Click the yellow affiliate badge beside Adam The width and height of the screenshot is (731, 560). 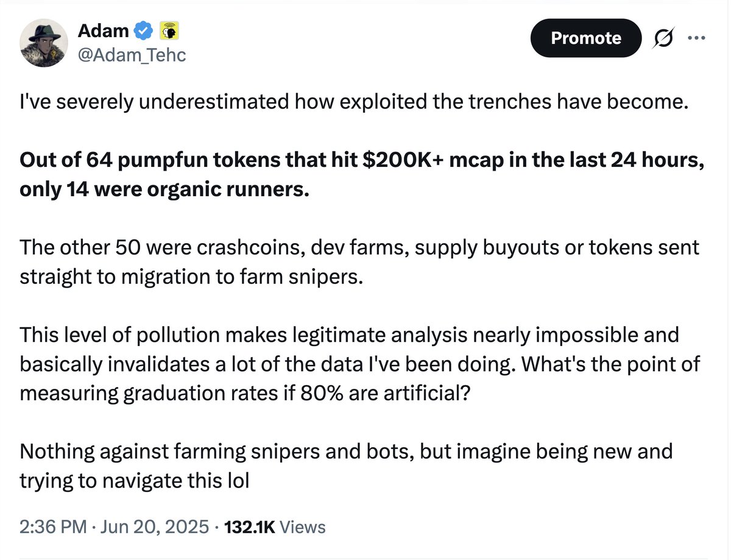point(168,30)
